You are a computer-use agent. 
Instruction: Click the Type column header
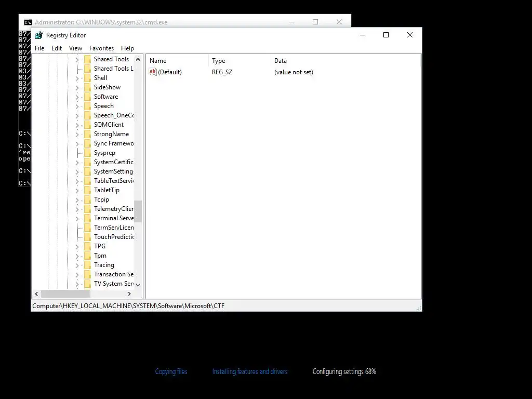point(240,61)
